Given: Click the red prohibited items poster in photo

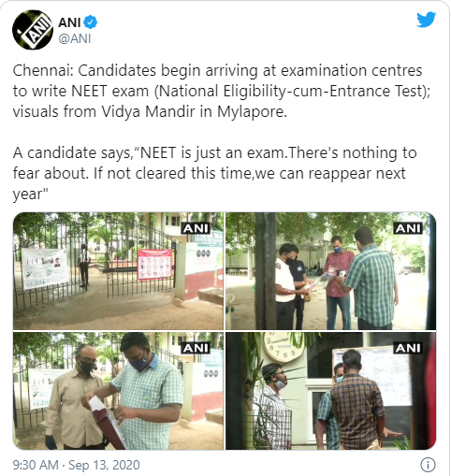Looking at the screenshot, I should 155,264.
